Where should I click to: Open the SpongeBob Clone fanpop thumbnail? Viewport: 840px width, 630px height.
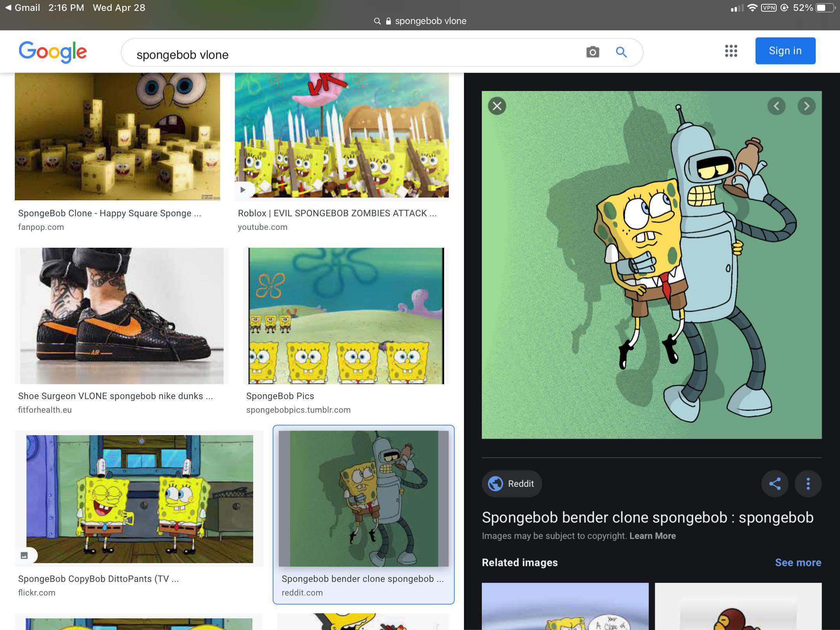[x=117, y=136]
